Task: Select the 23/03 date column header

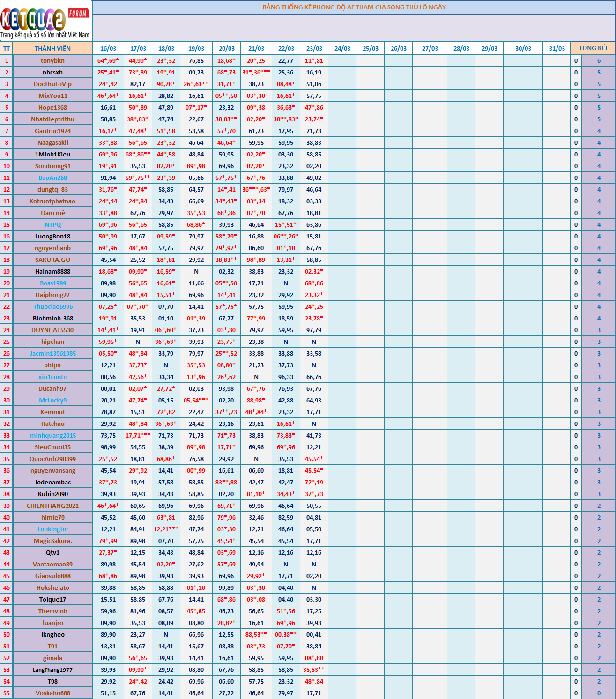Action: 314,48
